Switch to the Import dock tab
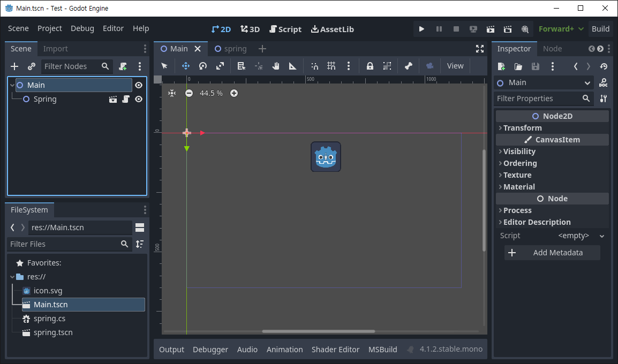618x364 pixels. [x=56, y=49]
